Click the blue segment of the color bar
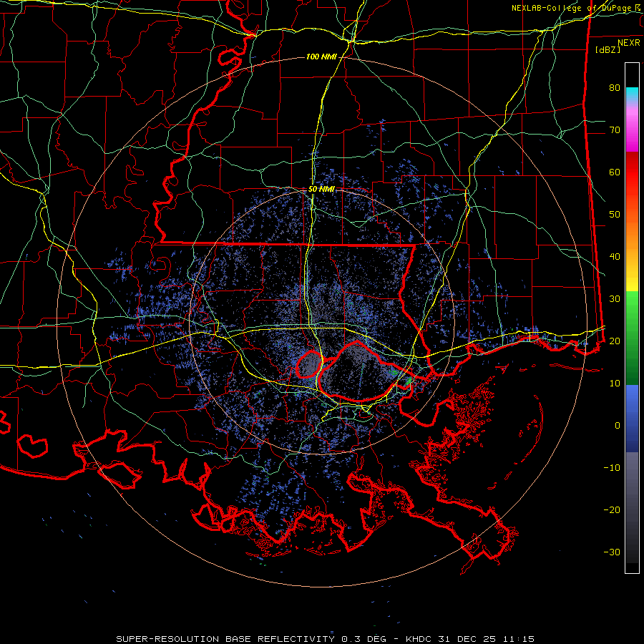Image resolution: width=644 pixels, height=644 pixels. click(x=632, y=419)
